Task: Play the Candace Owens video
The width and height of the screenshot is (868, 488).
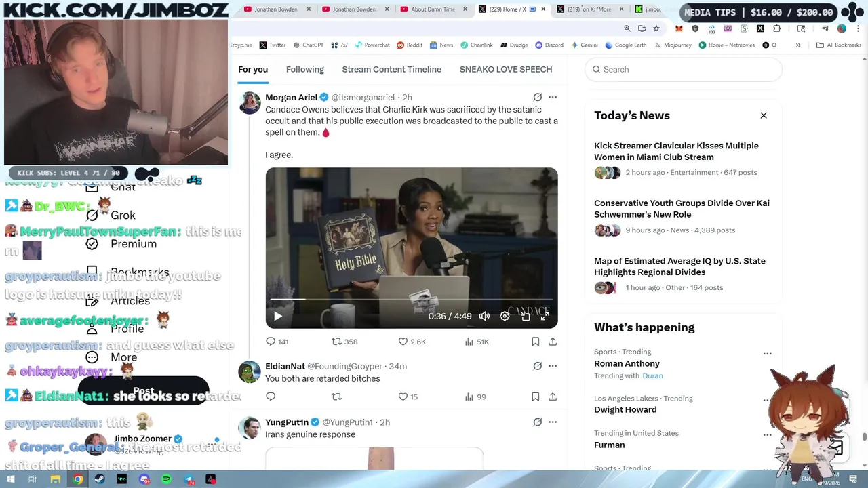Action: pyautogui.click(x=277, y=316)
